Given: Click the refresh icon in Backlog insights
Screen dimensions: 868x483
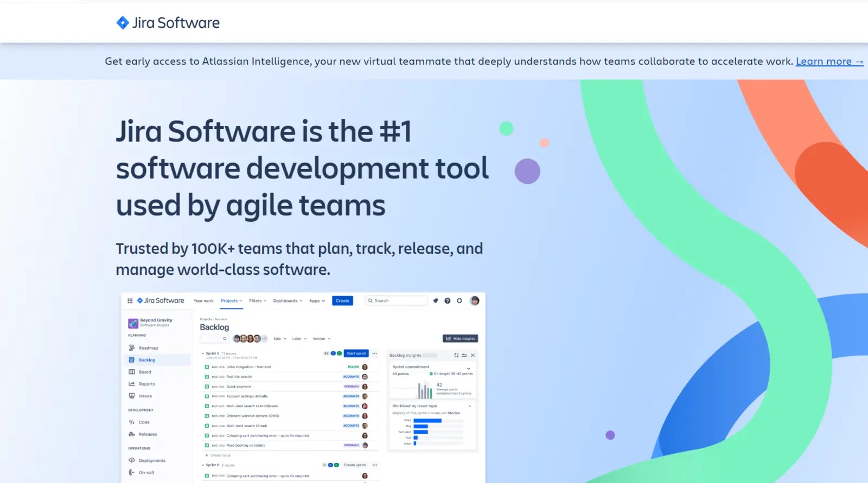Looking at the screenshot, I should (456, 356).
